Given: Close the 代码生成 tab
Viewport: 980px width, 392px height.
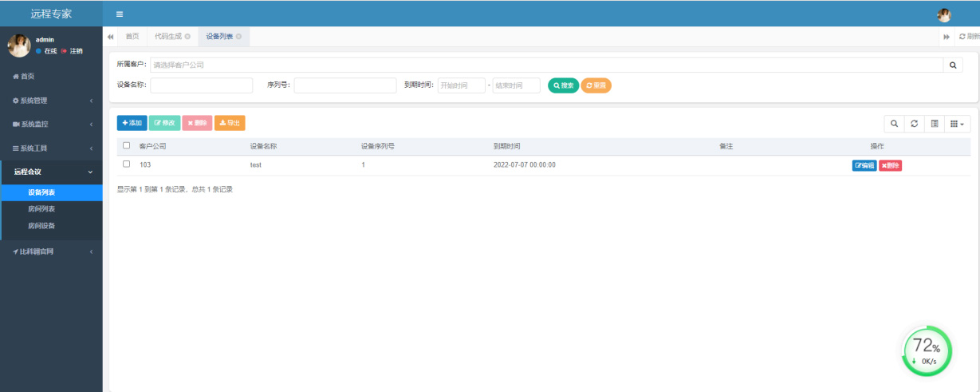Looking at the screenshot, I should coord(187,37).
